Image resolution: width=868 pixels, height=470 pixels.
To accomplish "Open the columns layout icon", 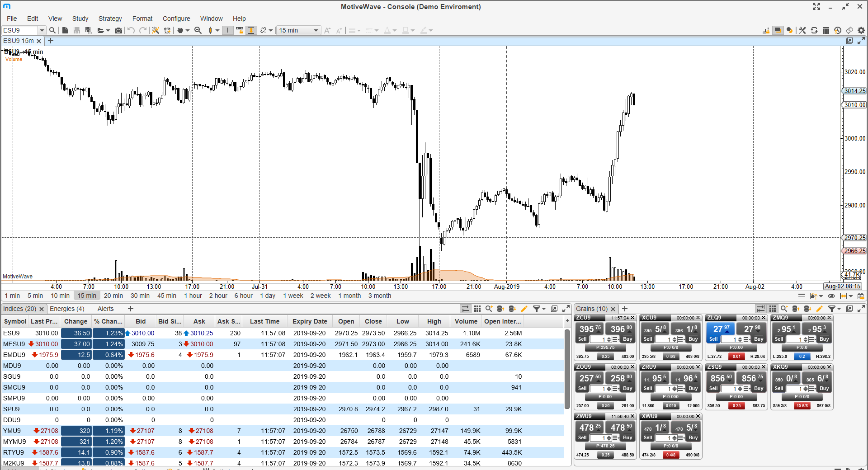I will pyautogui.click(x=826, y=30).
